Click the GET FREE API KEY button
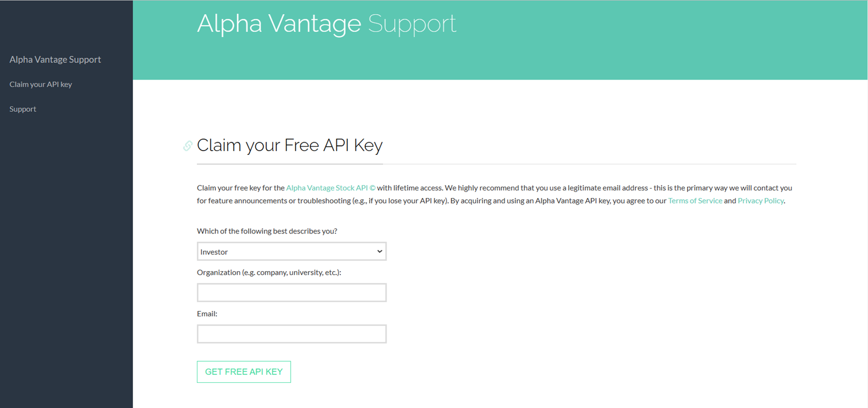868x408 pixels. tap(244, 371)
